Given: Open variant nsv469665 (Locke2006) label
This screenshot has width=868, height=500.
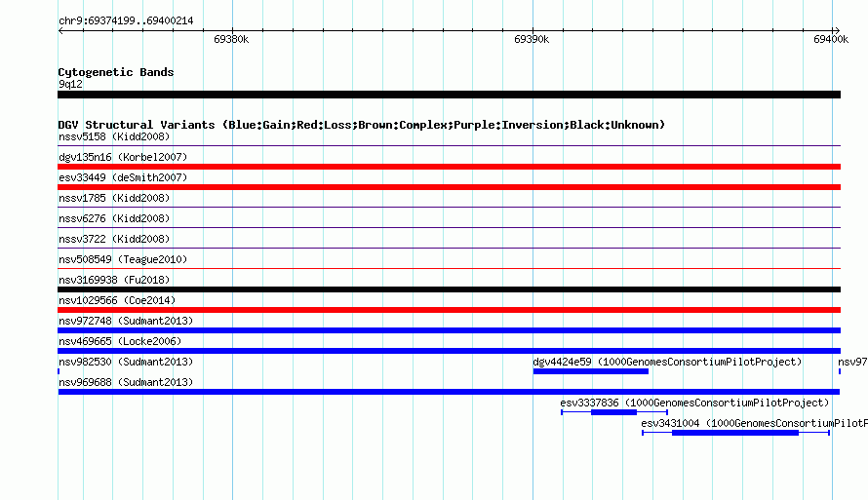Looking at the screenshot, I should click(x=120, y=341).
